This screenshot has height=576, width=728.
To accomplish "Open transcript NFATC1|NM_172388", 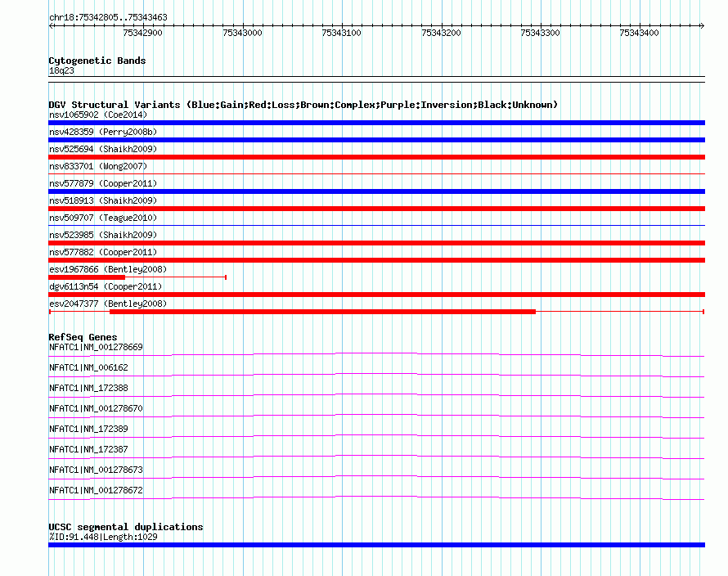I will tap(88, 388).
